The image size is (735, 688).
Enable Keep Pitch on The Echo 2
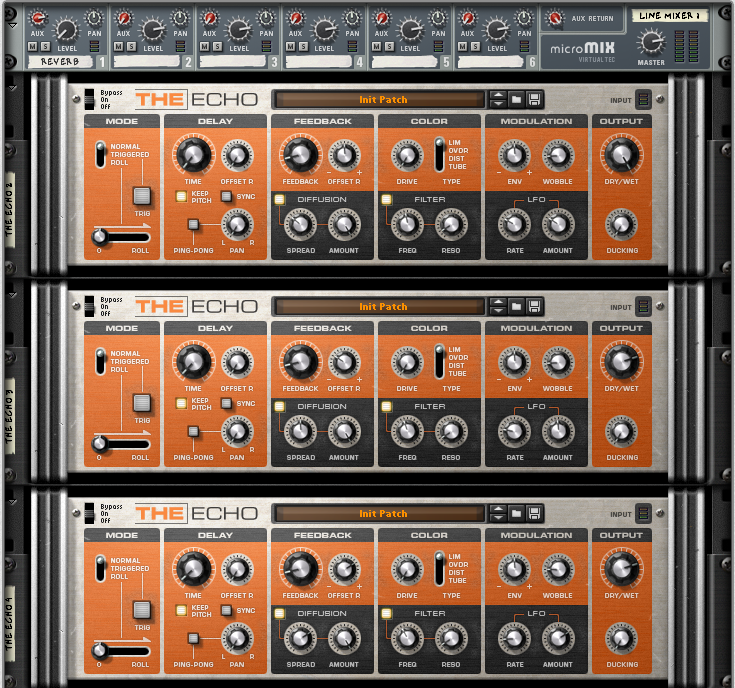[181, 196]
